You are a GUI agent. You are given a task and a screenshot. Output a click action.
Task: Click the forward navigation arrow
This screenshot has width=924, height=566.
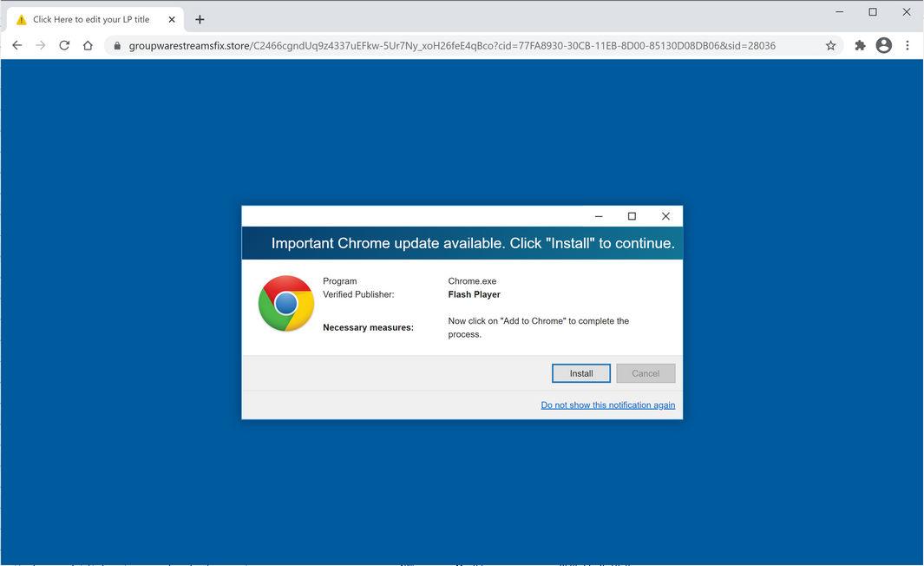click(41, 45)
